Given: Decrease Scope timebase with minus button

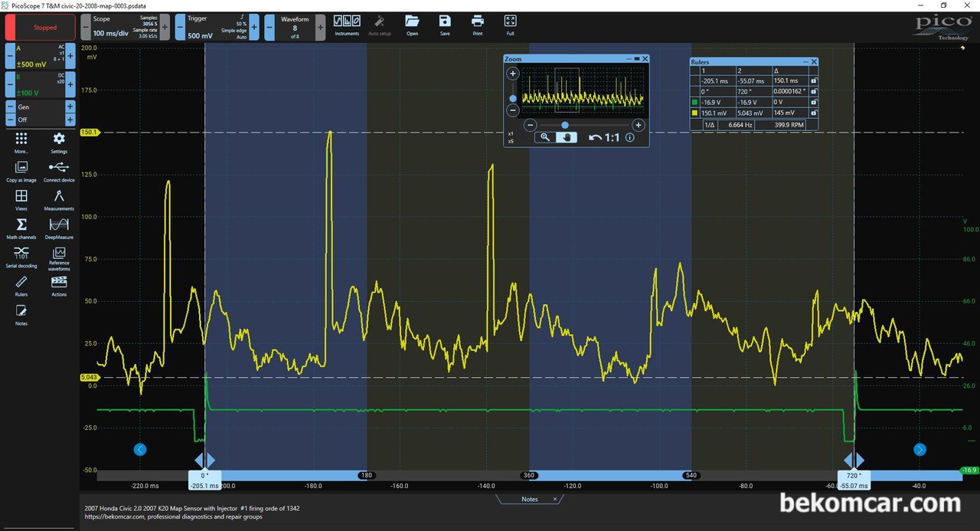Looking at the screenshot, I should pyautogui.click(x=86, y=27).
